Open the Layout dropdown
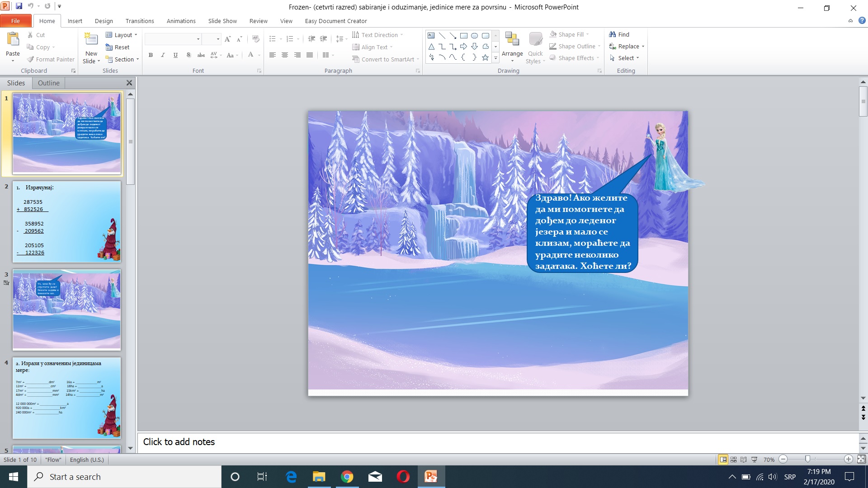The image size is (868, 488). [121, 35]
